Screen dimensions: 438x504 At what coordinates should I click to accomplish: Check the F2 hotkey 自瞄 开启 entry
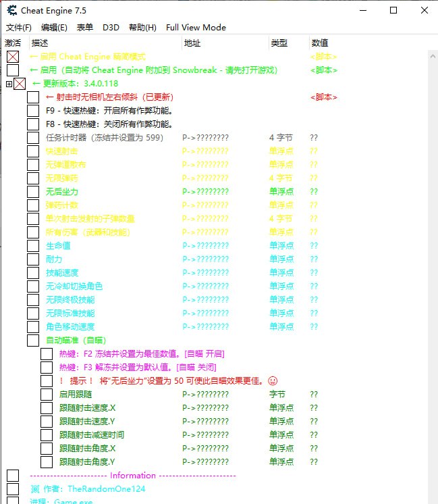pyautogui.click(x=47, y=354)
